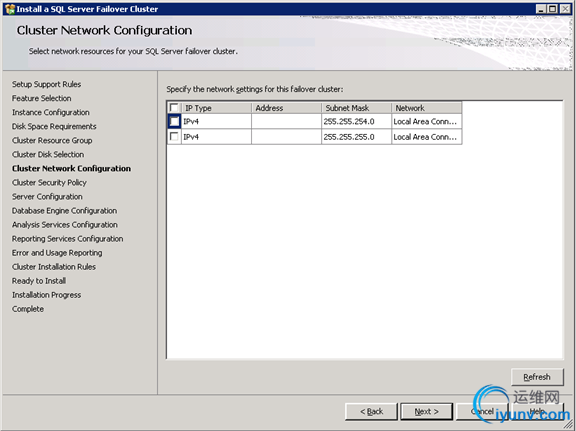The image size is (576, 431).
Task: Open the Cluster Disk Selection step
Action: pos(48,154)
